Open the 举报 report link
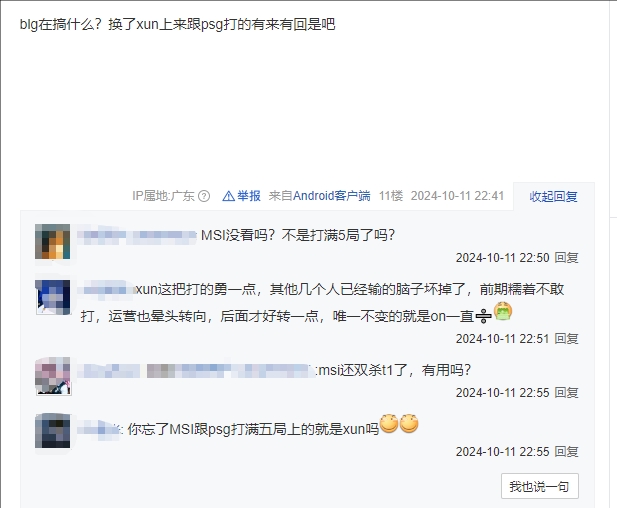 click(x=249, y=196)
